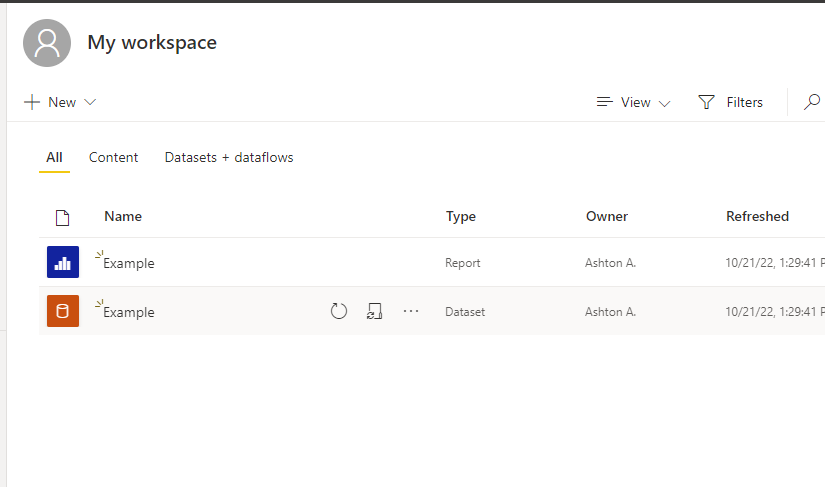Screen dimensions: 825x487
Task: Click the search magnifier icon
Action: coord(812,102)
